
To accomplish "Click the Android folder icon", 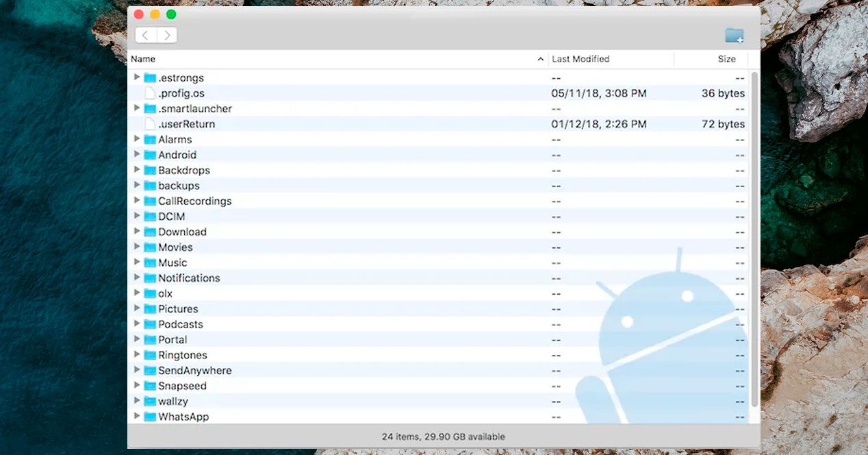I will tap(150, 155).
